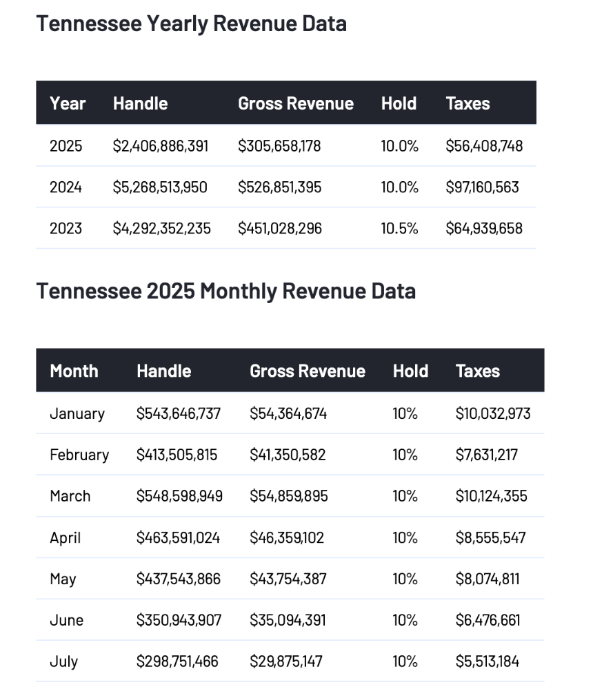Click Gross Revenue header in yearly table
Screen dimensions: 593x700
295,103
